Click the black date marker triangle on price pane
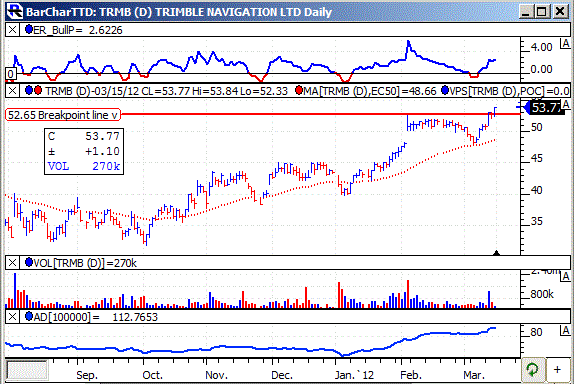Image resolution: width=574 pixels, height=384 pixels. click(x=496, y=253)
